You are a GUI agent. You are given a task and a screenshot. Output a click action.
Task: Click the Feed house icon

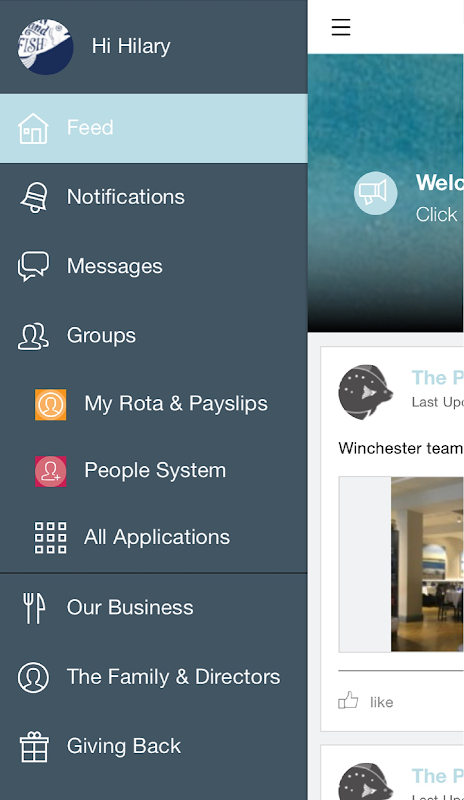(33, 128)
